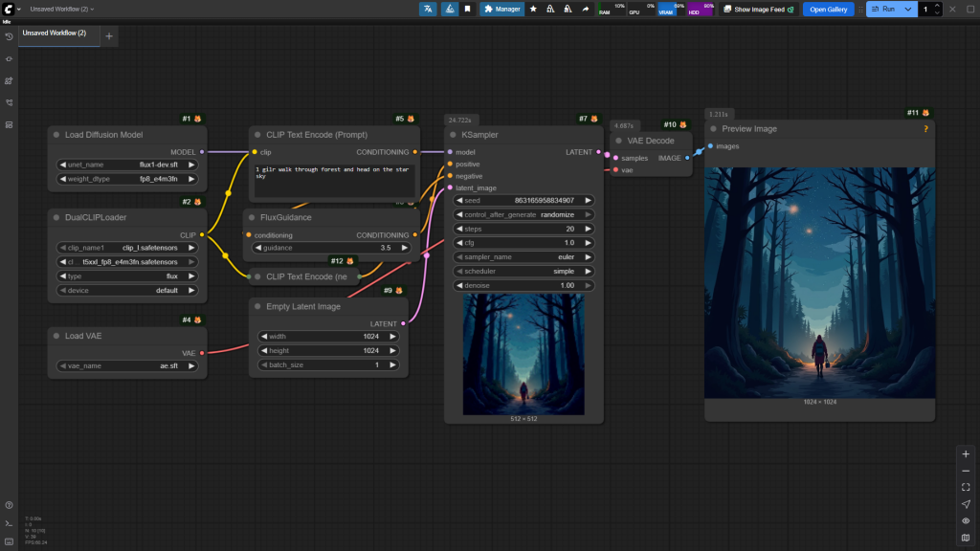Click the translate language icon in toolbar
This screenshot has width=980, height=551.
click(x=428, y=9)
